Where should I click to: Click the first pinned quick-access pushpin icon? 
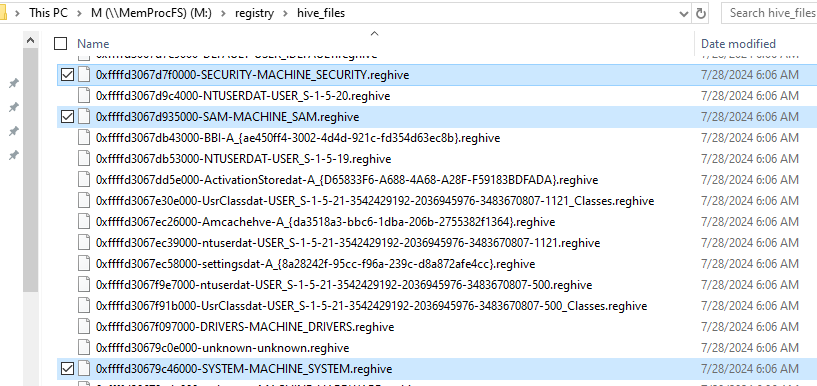[14, 83]
